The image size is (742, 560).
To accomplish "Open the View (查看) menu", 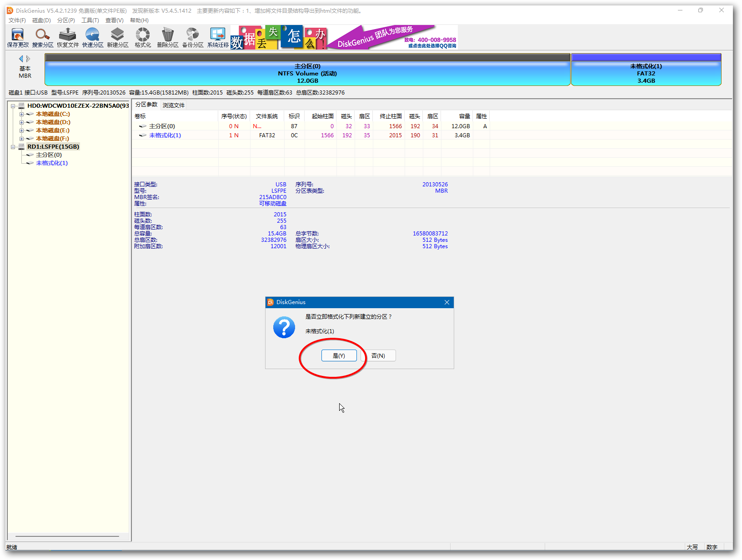I will click(114, 20).
